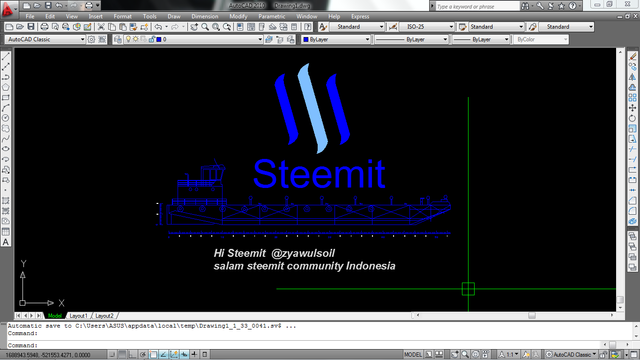Screen dimensions: 640x360
Task: Select the Table tool
Action: 6,231
